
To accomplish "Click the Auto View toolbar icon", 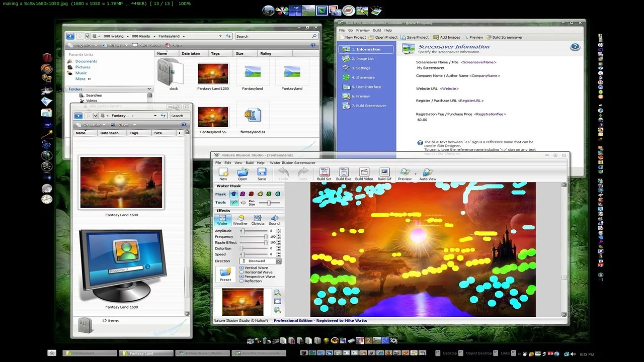I will (428, 174).
